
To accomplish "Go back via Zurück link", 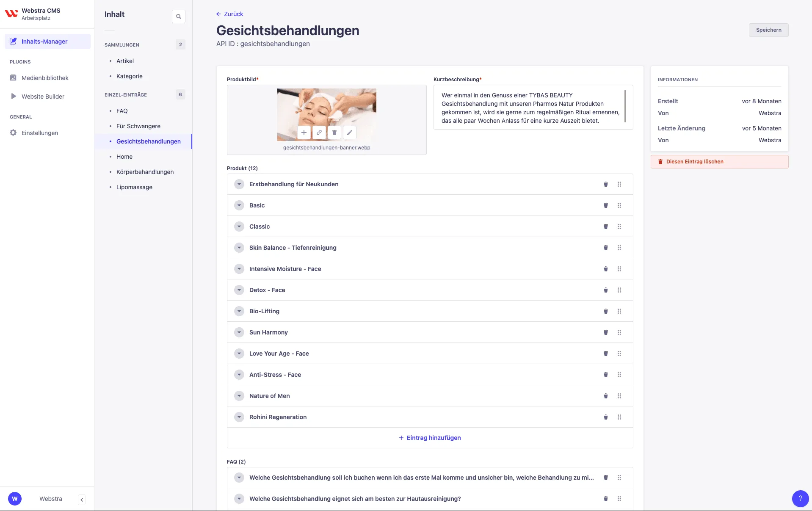I will [229, 14].
